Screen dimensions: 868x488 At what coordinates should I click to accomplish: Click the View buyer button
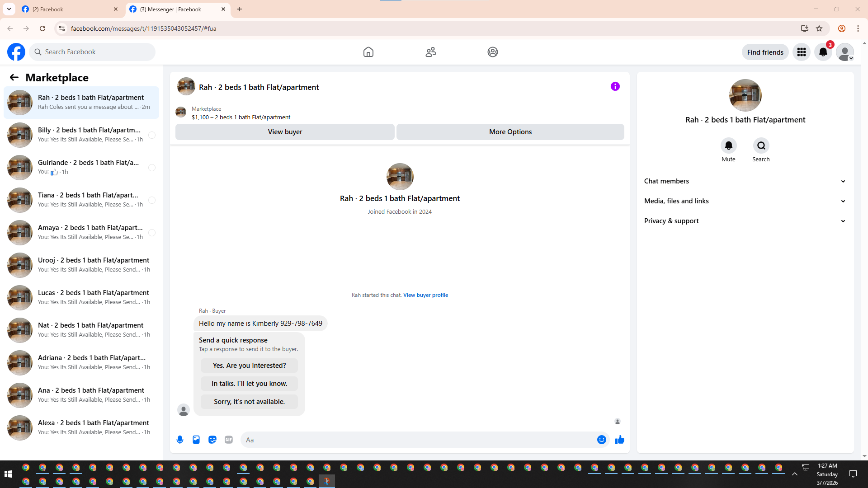(285, 132)
